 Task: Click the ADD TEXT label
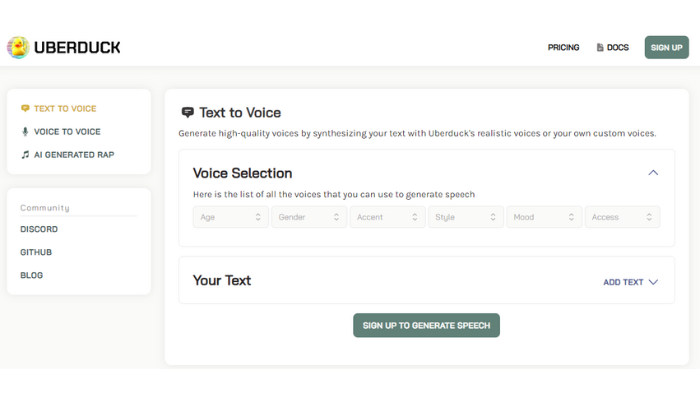(623, 282)
